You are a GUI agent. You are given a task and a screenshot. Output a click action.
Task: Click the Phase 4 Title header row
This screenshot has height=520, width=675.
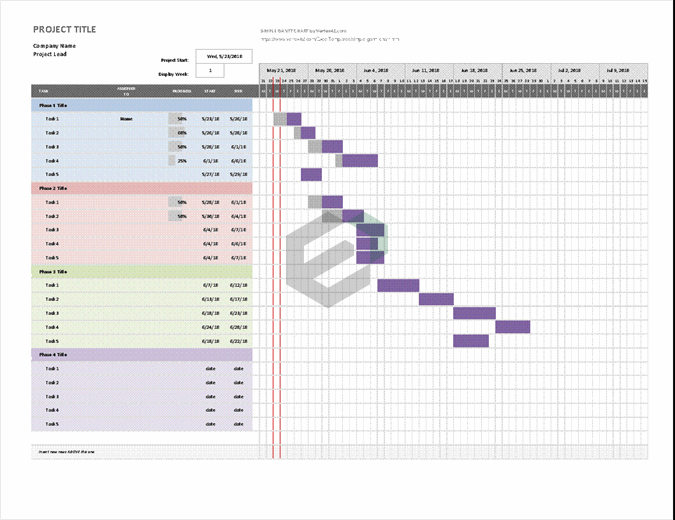click(142, 354)
